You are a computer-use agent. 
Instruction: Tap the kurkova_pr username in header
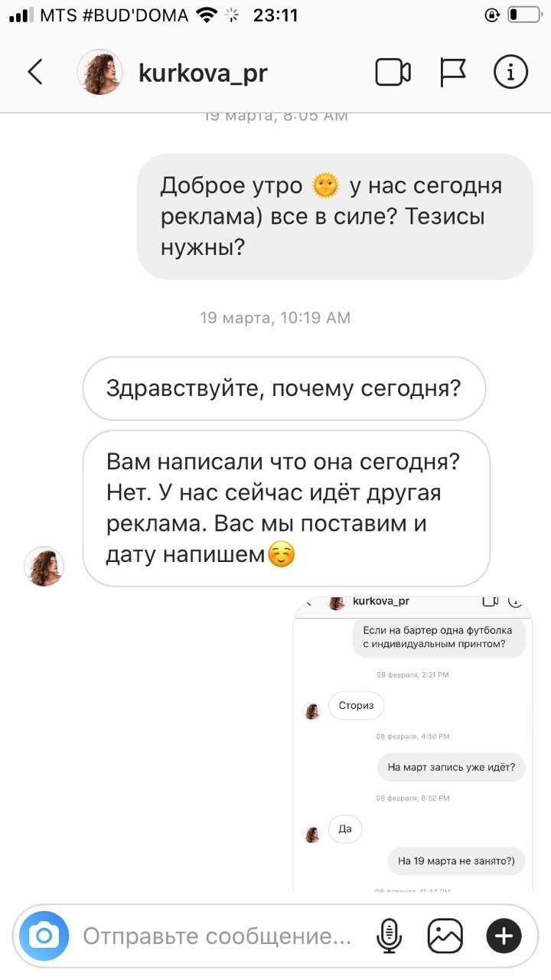tap(203, 73)
